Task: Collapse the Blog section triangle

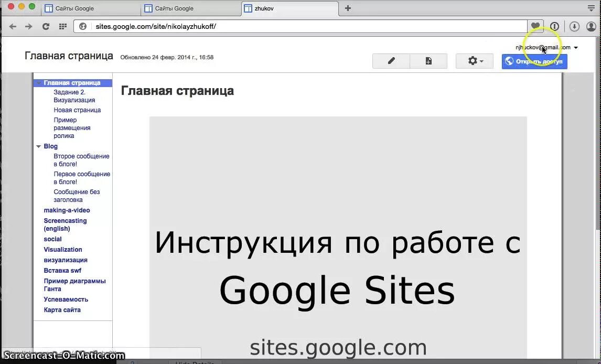Action: pyautogui.click(x=38, y=146)
